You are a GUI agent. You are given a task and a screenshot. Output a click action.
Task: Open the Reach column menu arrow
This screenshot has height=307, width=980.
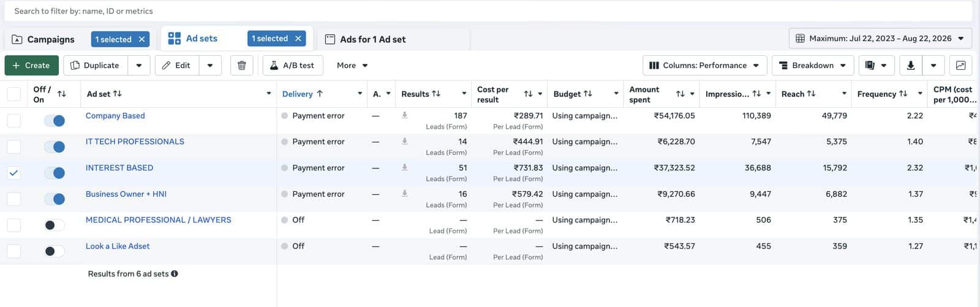(844, 94)
